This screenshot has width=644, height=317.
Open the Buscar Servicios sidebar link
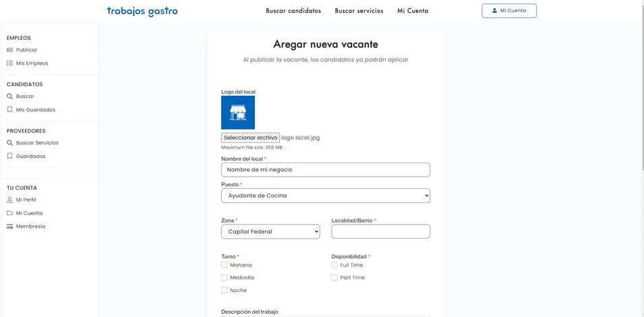click(x=37, y=143)
